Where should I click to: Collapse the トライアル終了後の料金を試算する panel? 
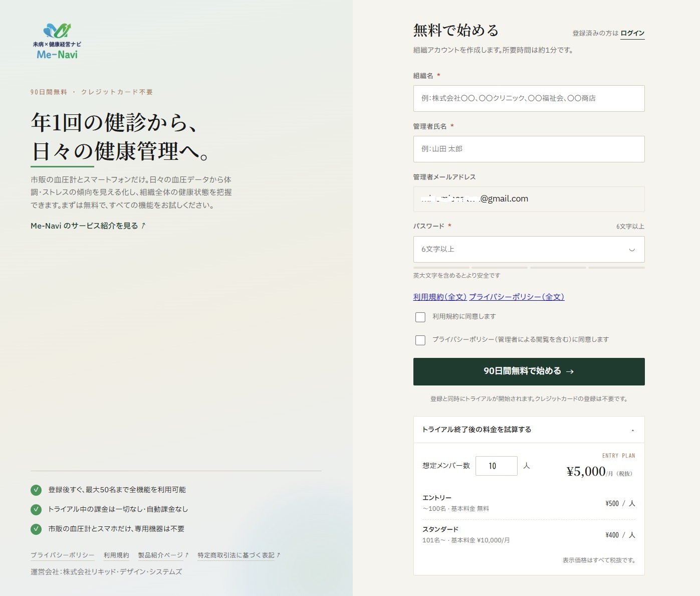[x=529, y=430]
